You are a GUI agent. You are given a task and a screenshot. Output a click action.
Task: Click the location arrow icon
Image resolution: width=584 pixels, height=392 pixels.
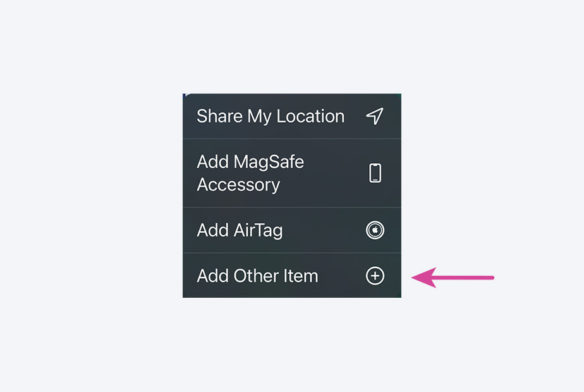(x=375, y=116)
